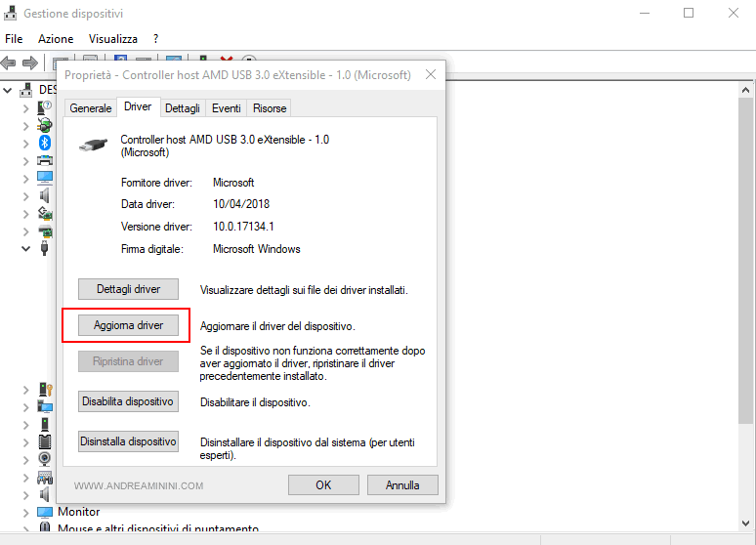This screenshot has width=756, height=545.
Task: Select the USB plug icon in the tree
Action: pyautogui.click(x=44, y=249)
